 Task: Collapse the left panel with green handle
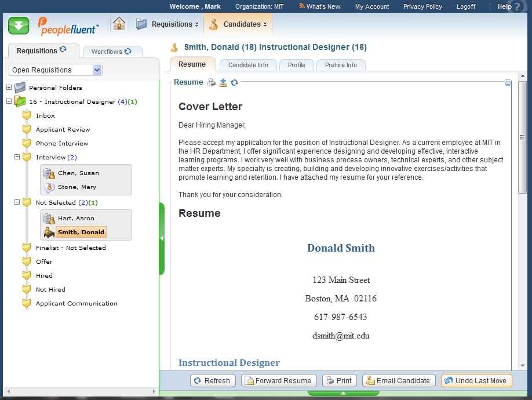(x=162, y=238)
